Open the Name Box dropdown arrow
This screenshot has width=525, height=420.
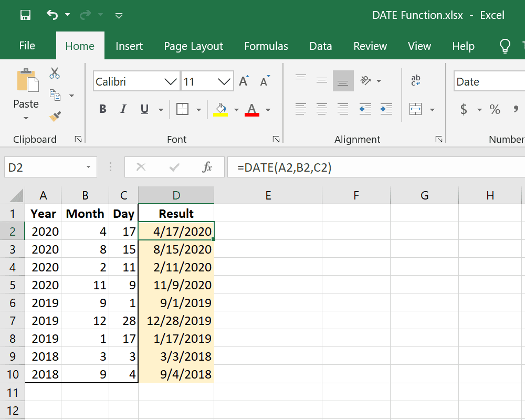[x=88, y=167]
